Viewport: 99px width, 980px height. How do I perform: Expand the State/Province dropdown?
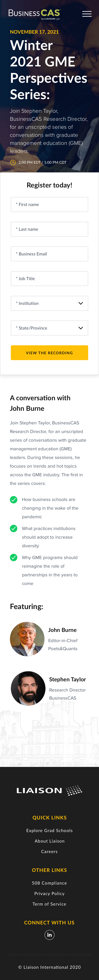[49, 328]
